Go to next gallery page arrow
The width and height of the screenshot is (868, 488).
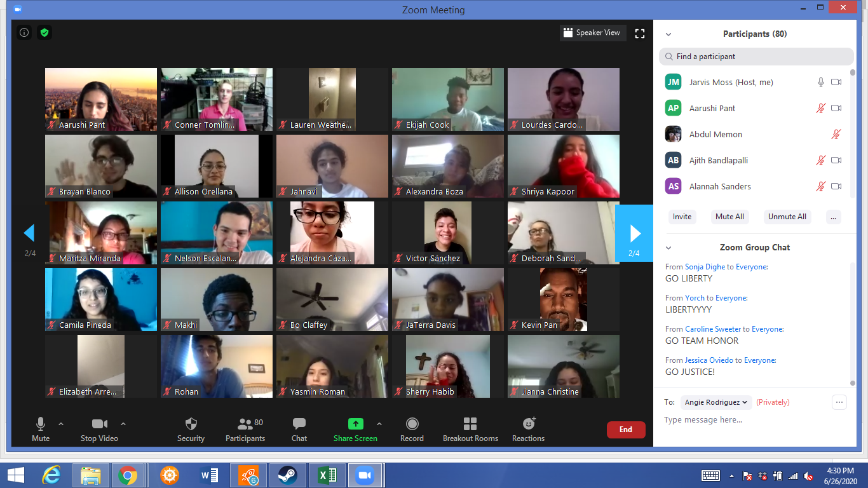634,233
